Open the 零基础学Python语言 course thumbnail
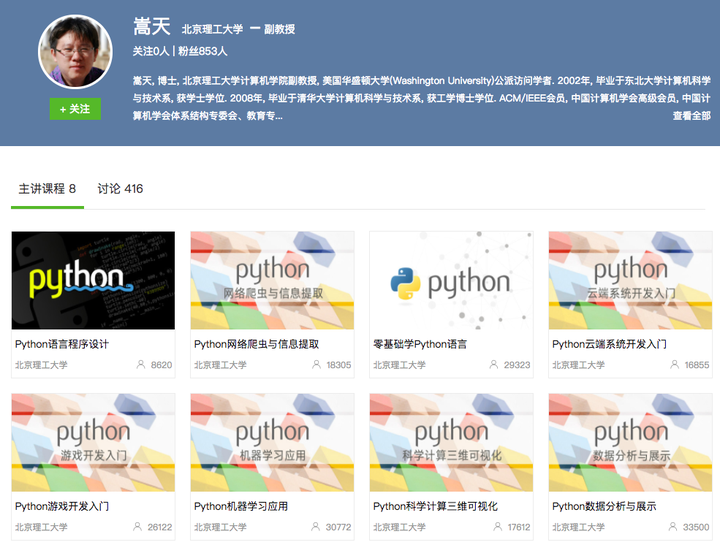The height and width of the screenshot is (553, 720). click(451, 280)
